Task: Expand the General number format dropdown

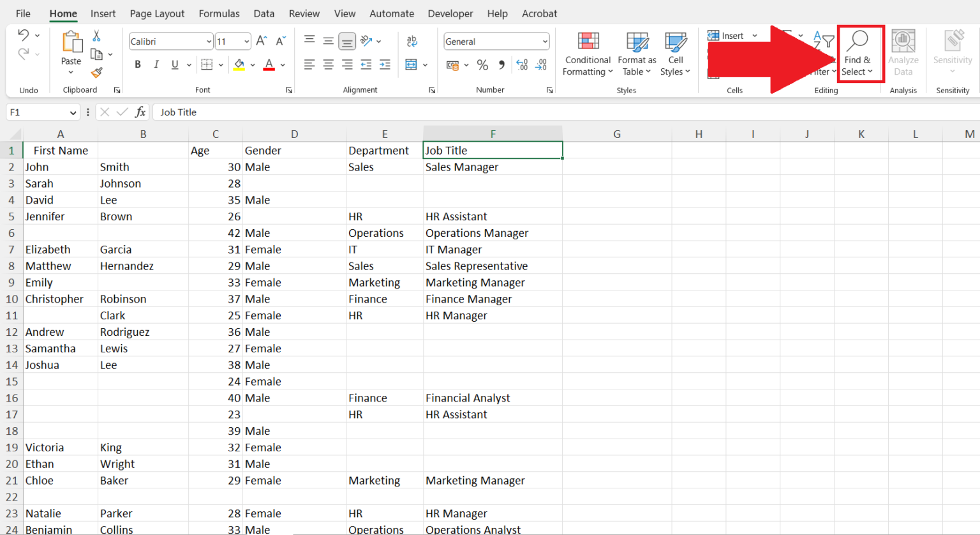Action: pyautogui.click(x=545, y=41)
